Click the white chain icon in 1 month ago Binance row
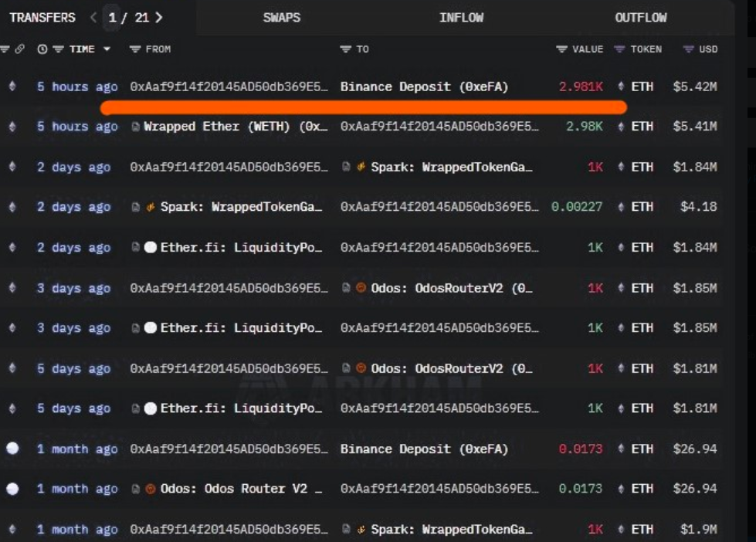The width and height of the screenshot is (756, 542). click(x=12, y=449)
